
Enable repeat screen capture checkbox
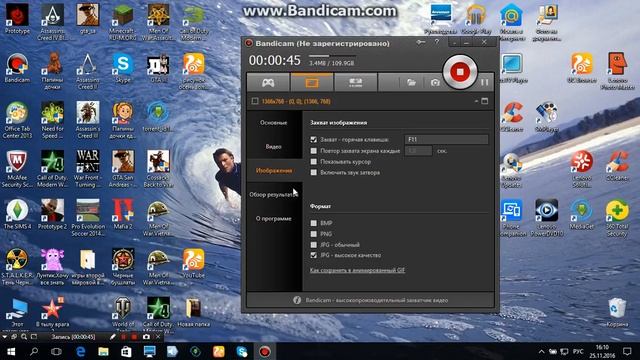tap(313, 151)
